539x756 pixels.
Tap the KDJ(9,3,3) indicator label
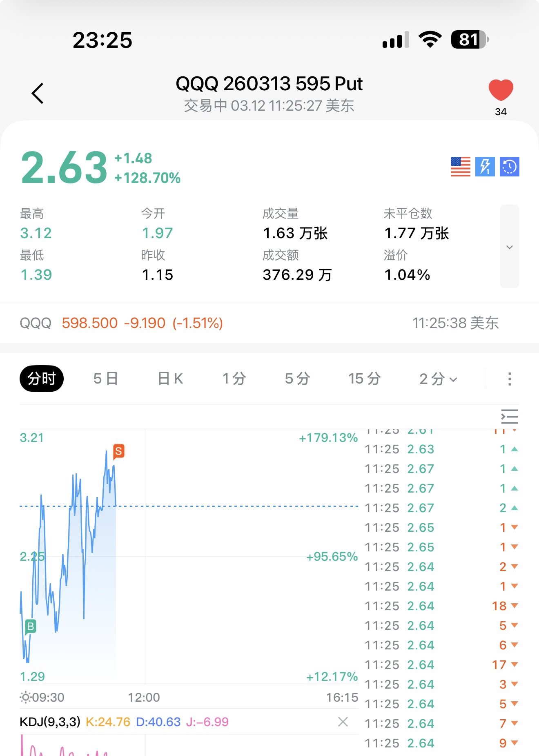50,722
